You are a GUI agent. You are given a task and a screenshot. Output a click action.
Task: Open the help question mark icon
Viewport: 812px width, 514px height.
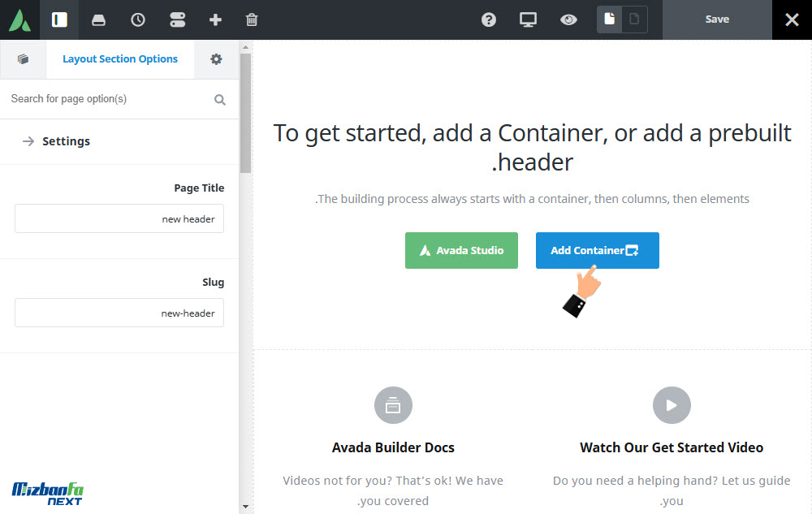click(488, 19)
